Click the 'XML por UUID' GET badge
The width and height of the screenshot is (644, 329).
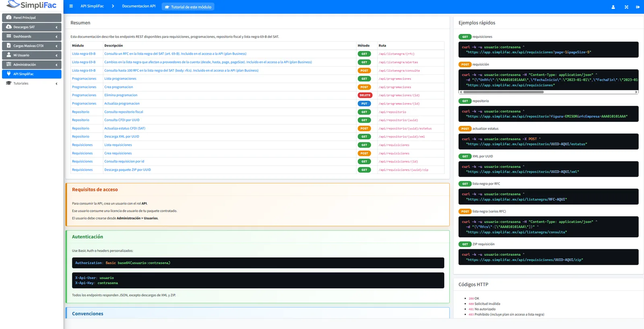click(465, 156)
